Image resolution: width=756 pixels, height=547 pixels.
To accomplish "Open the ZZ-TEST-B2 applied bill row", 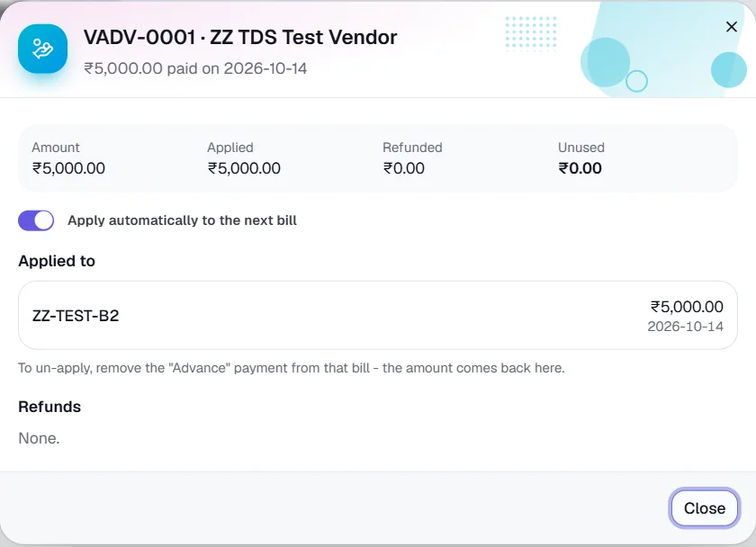I will coord(377,315).
